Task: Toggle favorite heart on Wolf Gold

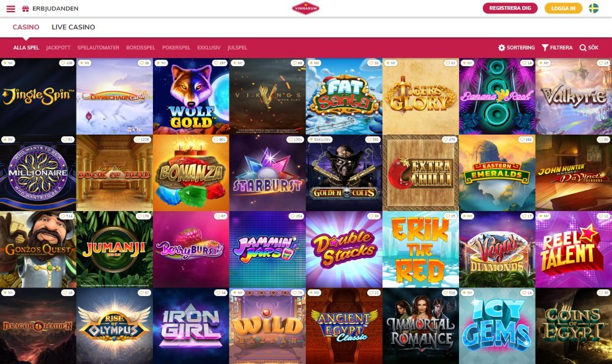Action: click(x=216, y=63)
